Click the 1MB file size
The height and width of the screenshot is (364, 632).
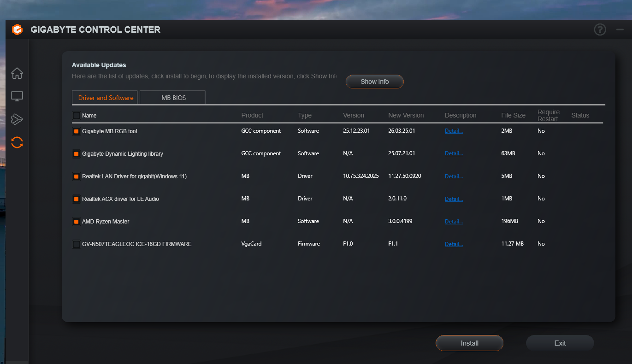507,199
